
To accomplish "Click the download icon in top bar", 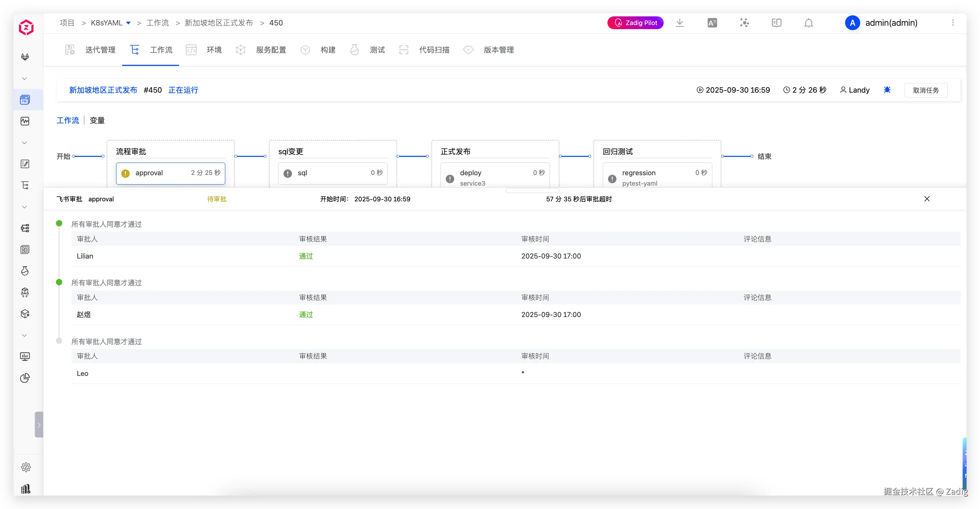I will pyautogui.click(x=679, y=23).
